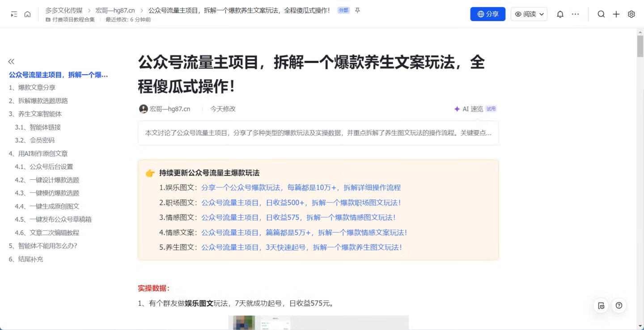The image size is (644, 330).
Task: Open the search icon
Action: [601, 14]
